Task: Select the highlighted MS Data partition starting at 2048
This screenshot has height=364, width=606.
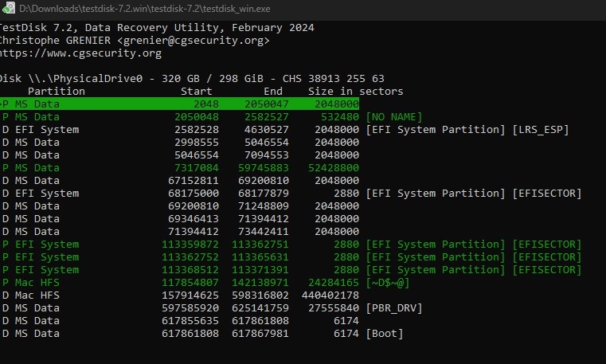Action: pos(179,104)
